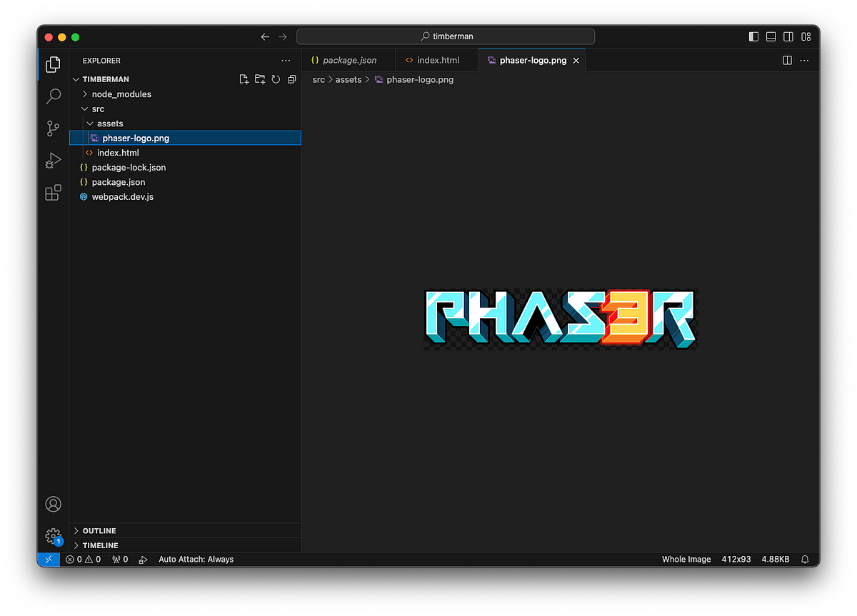857x616 pixels.
Task: Refresh the Explorer file tree
Action: point(276,79)
